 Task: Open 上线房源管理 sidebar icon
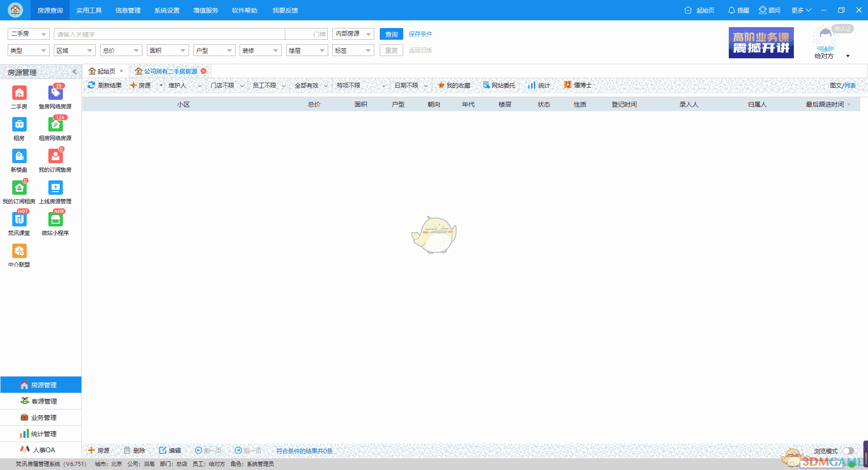(56, 188)
